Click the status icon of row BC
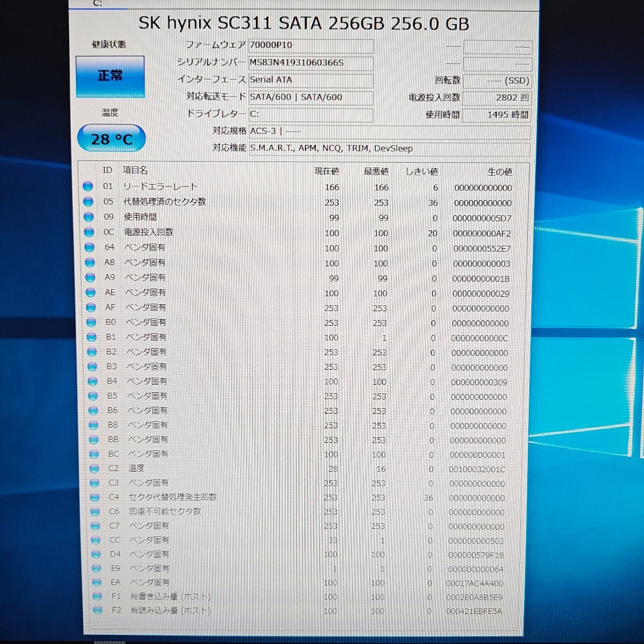 point(94,454)
